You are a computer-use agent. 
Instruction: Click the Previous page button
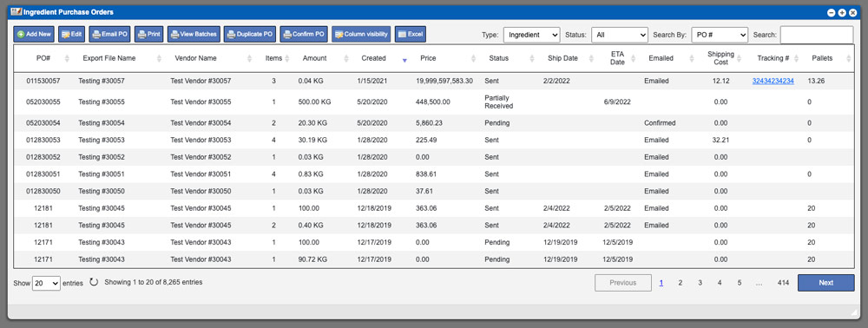pos(622,283)
